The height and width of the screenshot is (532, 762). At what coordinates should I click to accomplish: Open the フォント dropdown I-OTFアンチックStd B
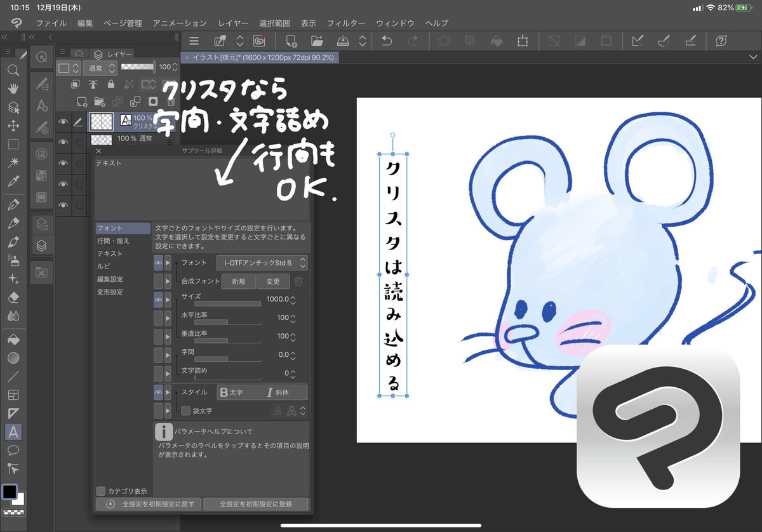click(262, 262)
